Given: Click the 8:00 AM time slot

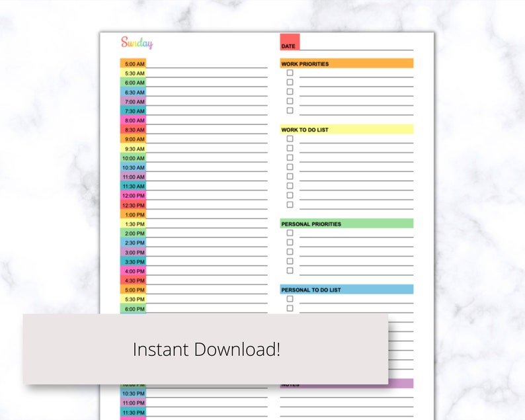Looking at the screenshot, I should (134, 120).
